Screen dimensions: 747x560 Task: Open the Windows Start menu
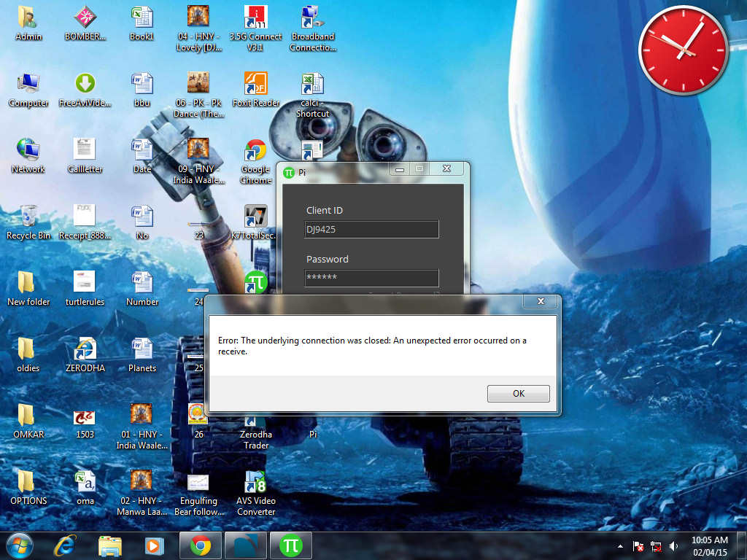pyautogui.click(x=20, y=545)
